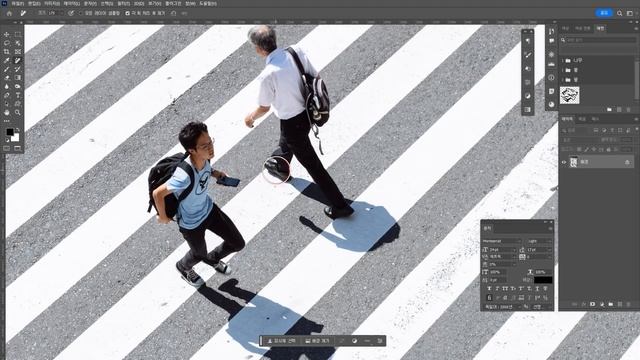
Task: Delete layer trash icon in Layers panel
Action: tap(629, 304)
